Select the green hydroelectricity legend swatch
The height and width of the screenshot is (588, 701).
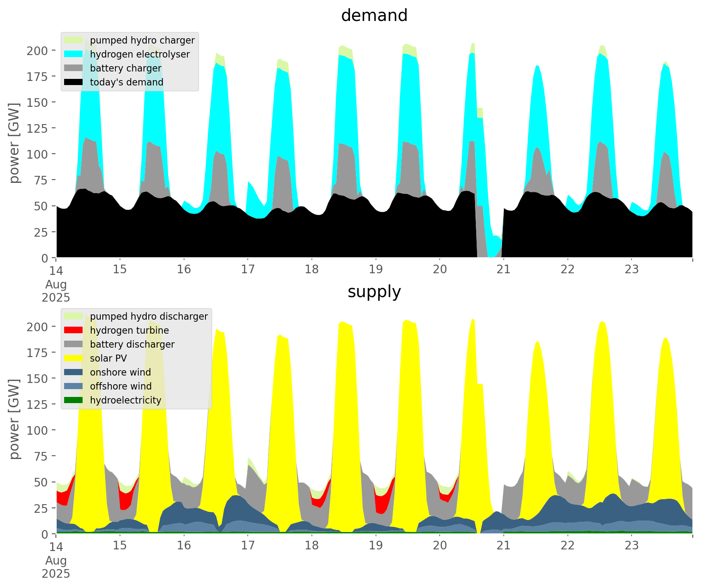[74, 400]
